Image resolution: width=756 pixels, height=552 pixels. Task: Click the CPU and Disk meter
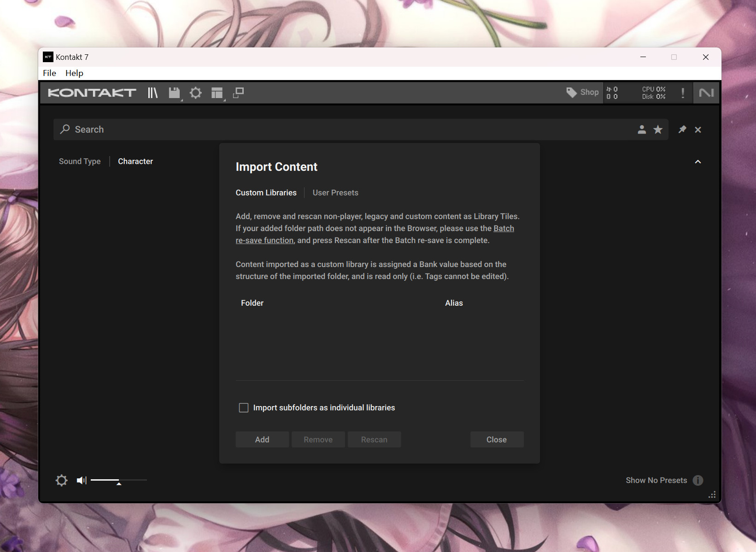point(654,93)
